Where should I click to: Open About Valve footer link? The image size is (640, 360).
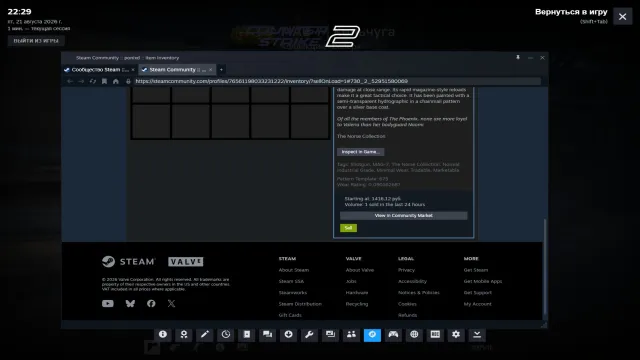tap(360, 270)
